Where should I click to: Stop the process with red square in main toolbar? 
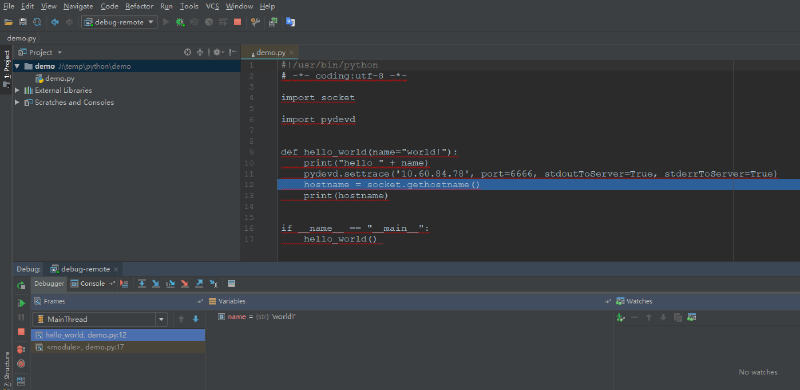[x=237, y=22]
